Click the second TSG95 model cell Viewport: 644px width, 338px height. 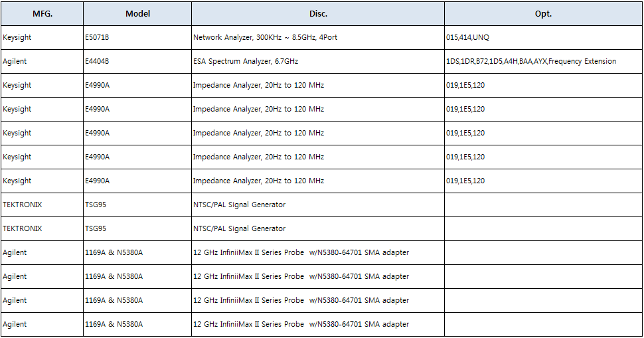tap(95, 228)
